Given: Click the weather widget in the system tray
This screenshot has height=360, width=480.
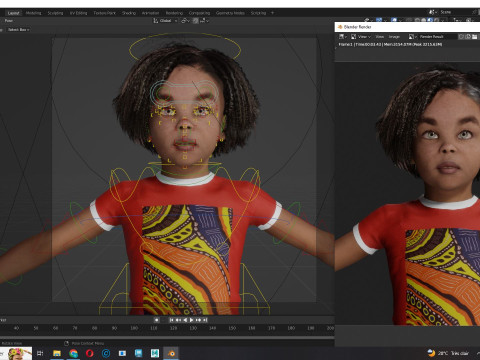Looking at the screenshot, I should 448,353.
